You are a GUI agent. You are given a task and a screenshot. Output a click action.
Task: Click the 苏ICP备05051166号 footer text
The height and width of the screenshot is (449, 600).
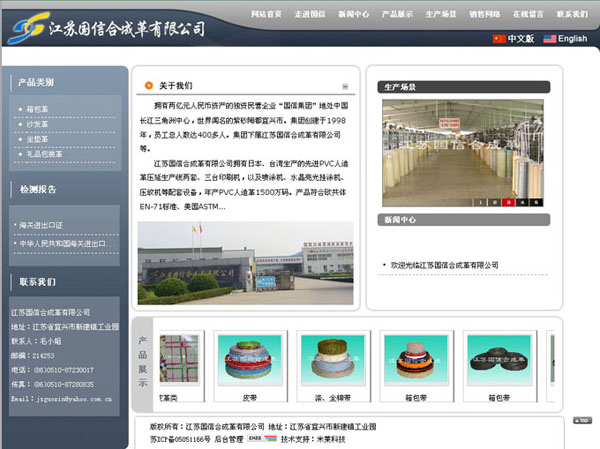click(x=180, y=439)
